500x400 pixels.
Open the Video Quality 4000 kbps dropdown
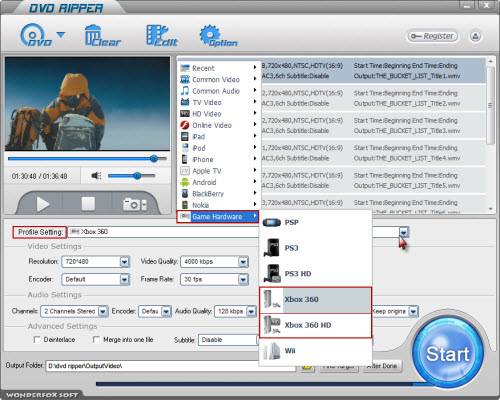[243, 262]
